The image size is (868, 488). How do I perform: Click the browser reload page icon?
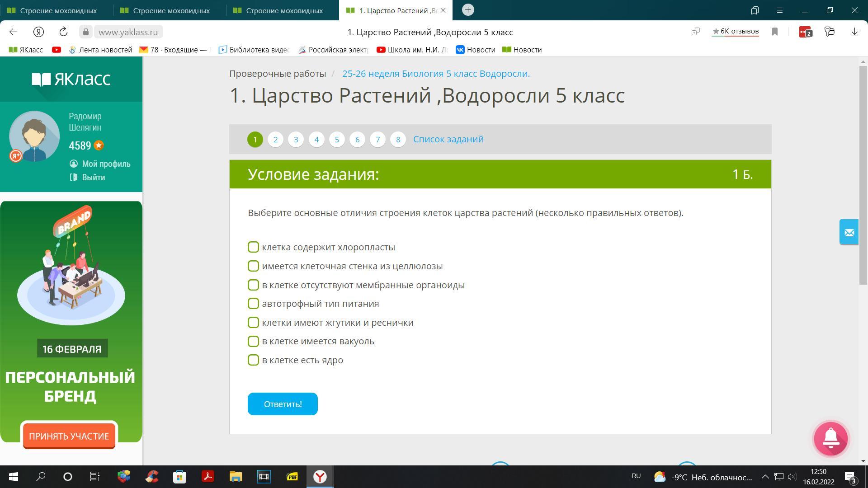[x=63, y=32]
